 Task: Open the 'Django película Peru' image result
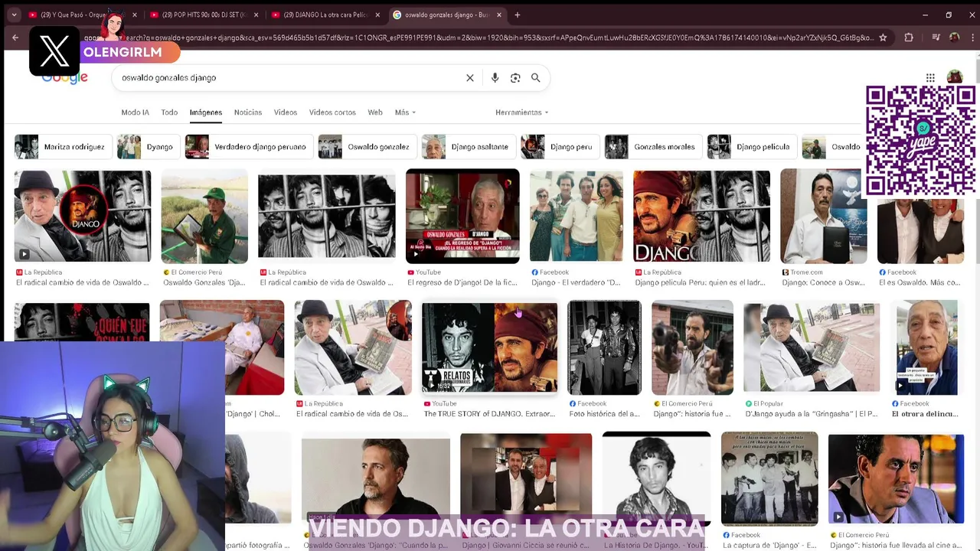point(701,217)
